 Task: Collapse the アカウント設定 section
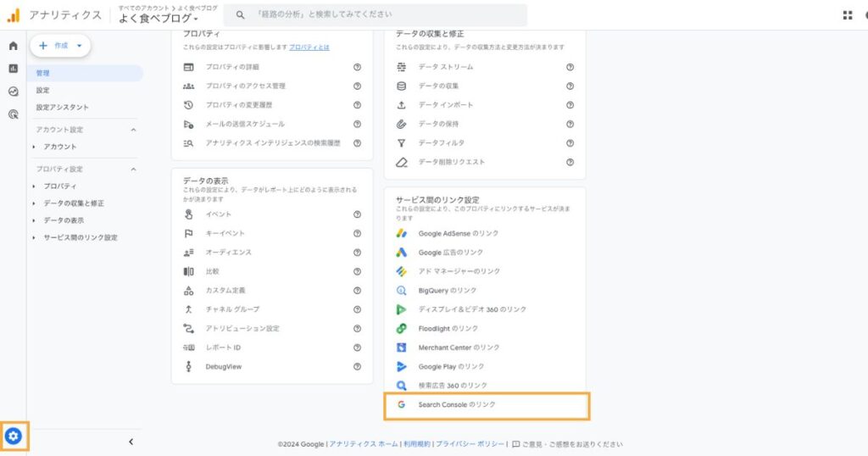point(133,130)
